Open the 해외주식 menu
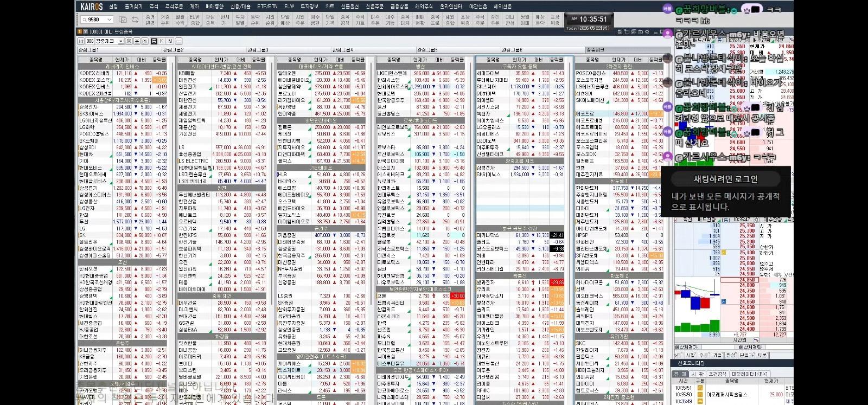Screen dimensions: 868x405 coord(423,7)
